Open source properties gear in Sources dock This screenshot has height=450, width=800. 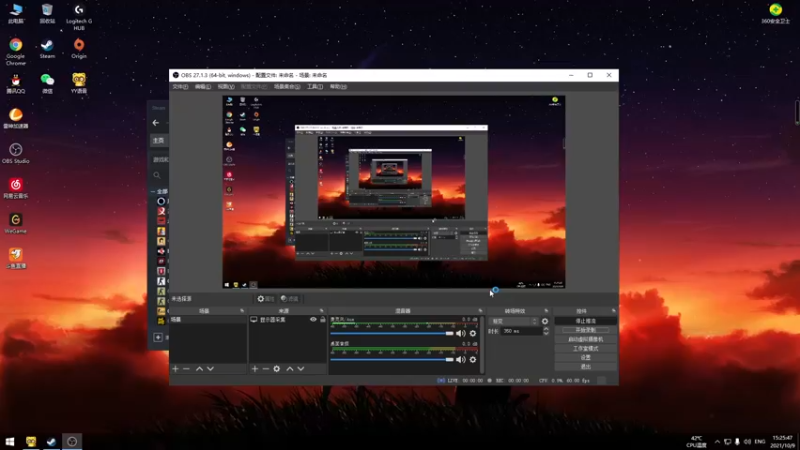[x=277, y=368]
